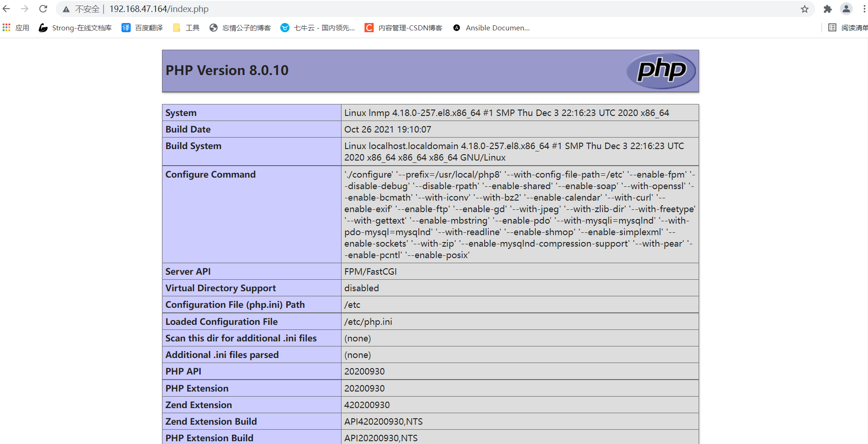Click the Server API label cell
This screenshot has width=868, height=444.
252,271
